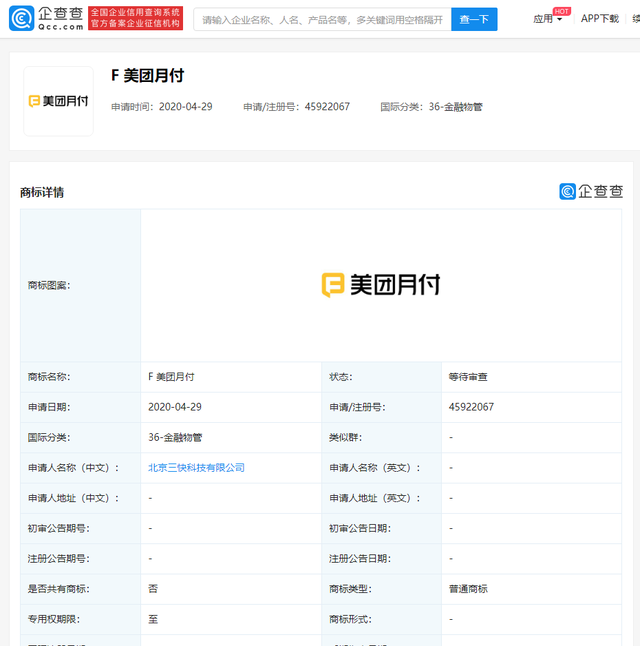The height and width of the screenshot is (646, 640).
Task: Click the 专用权期限 value 至
Action: (153, 619)
